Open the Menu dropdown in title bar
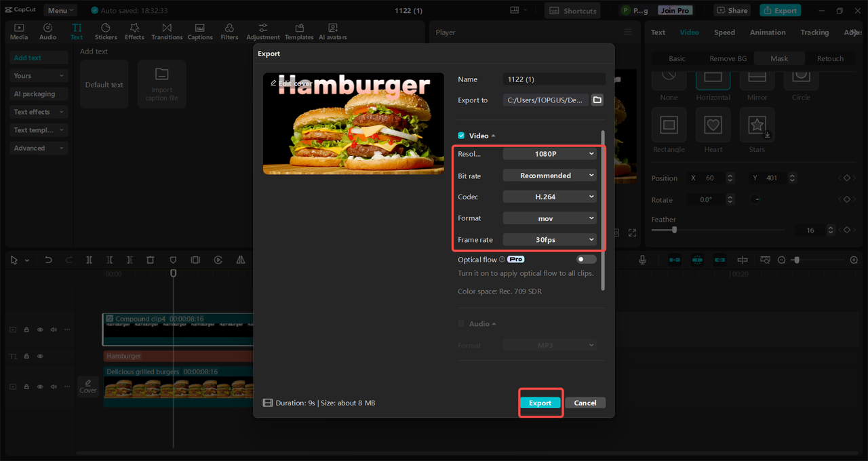Viewport: 868px width, 461px height. (x=60, y=10)
